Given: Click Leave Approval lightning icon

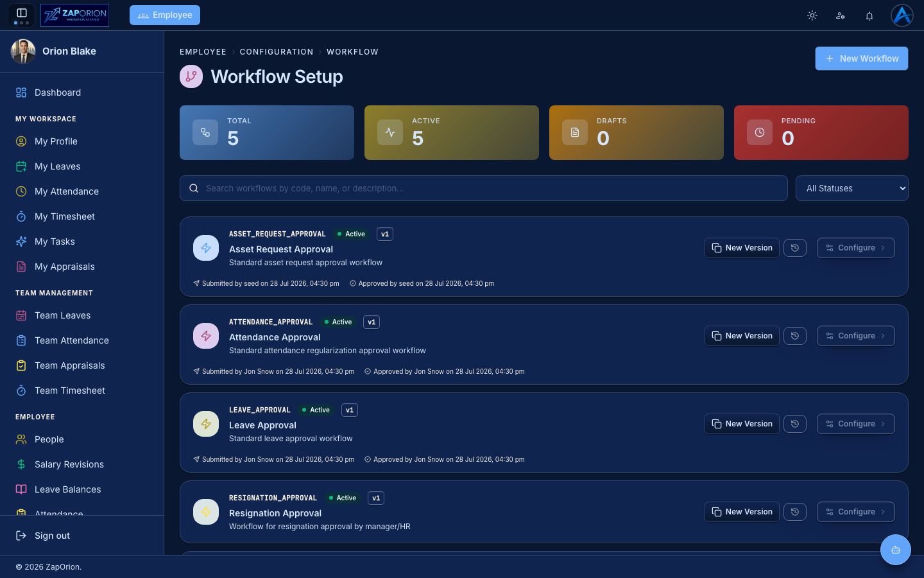Looking at the screenshot, I should [206, 424].
